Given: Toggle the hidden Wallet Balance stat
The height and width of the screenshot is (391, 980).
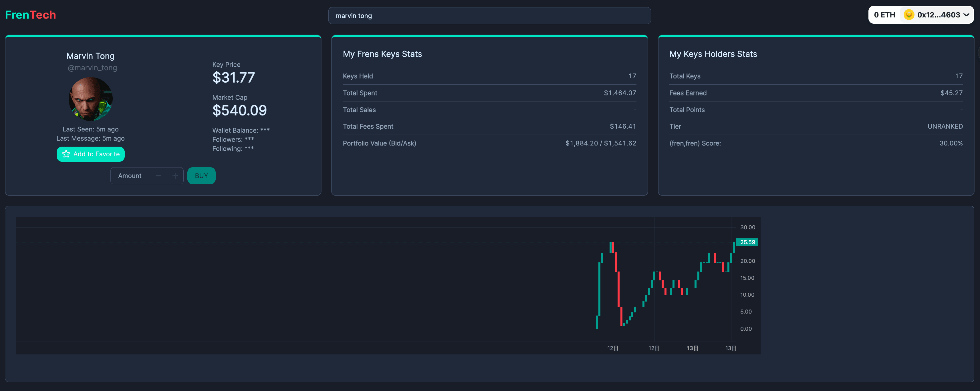Looking at the screenshot, I should (x=241, y=130).
